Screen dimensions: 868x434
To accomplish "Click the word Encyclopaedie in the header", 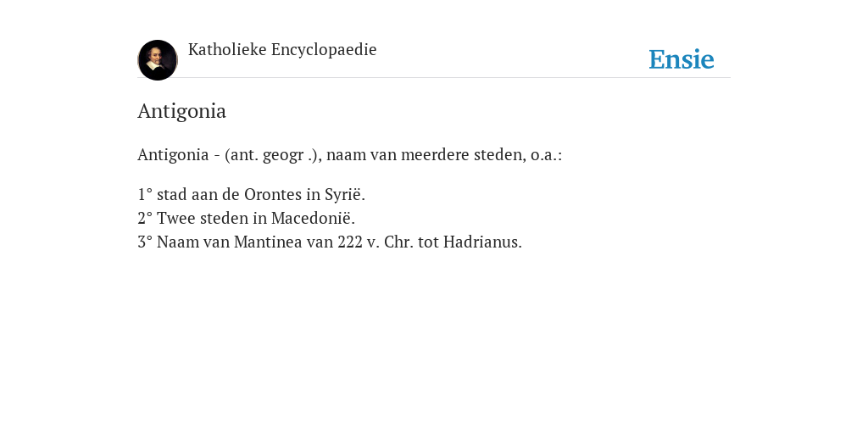I will coord(324,50).
